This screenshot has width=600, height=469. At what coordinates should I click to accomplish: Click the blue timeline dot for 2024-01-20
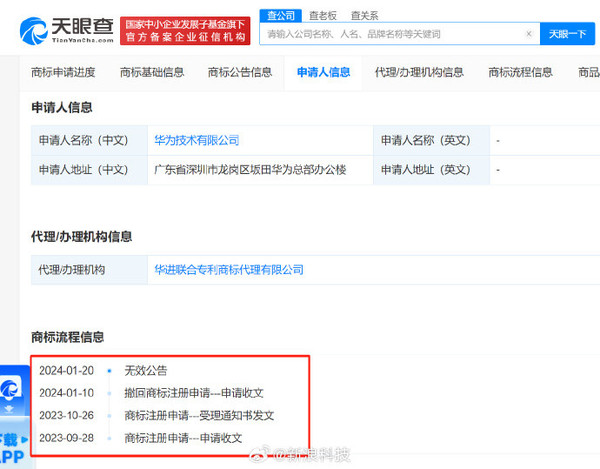click(x=109, y=371)
